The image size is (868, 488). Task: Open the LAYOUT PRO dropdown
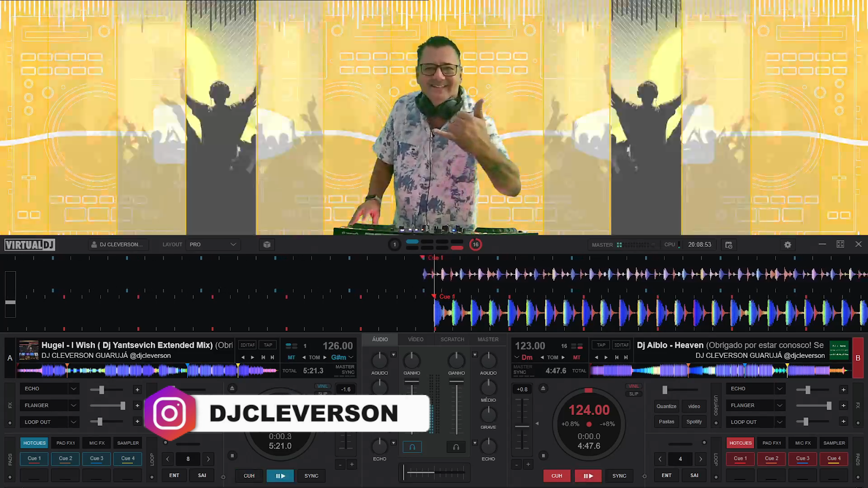point(213,245)
